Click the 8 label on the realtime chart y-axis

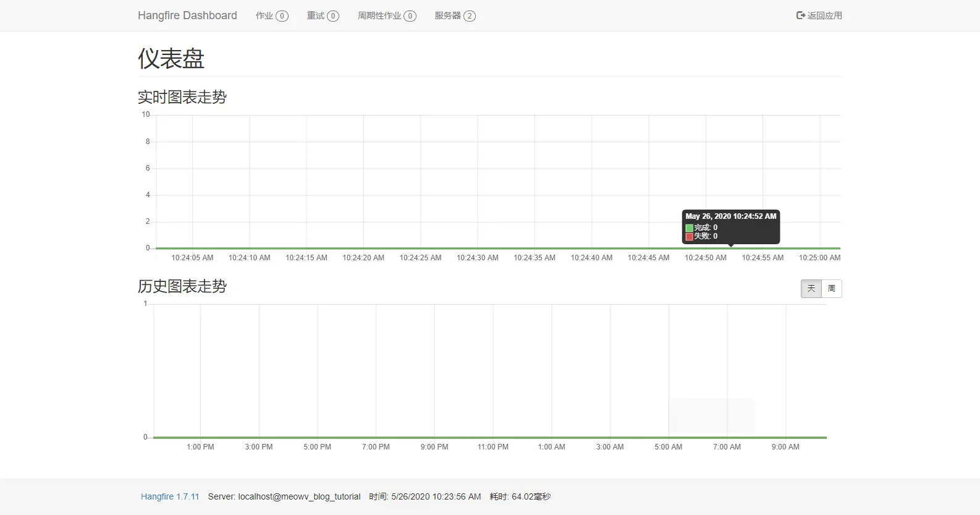[148, 142]
